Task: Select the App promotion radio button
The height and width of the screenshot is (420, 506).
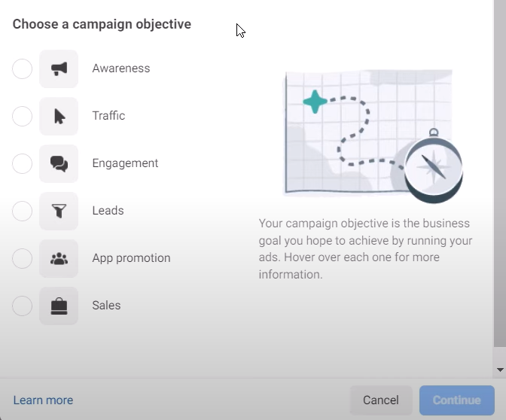Action: click(x=23, y=258)
